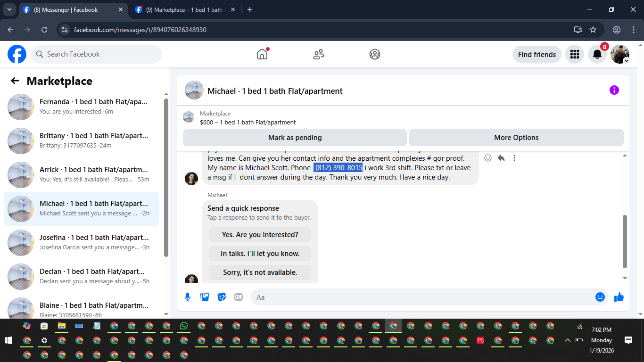Open the Facebook menu grid icon
The image size is (644, 362).
pyautogui.click(x=574, y=54)
